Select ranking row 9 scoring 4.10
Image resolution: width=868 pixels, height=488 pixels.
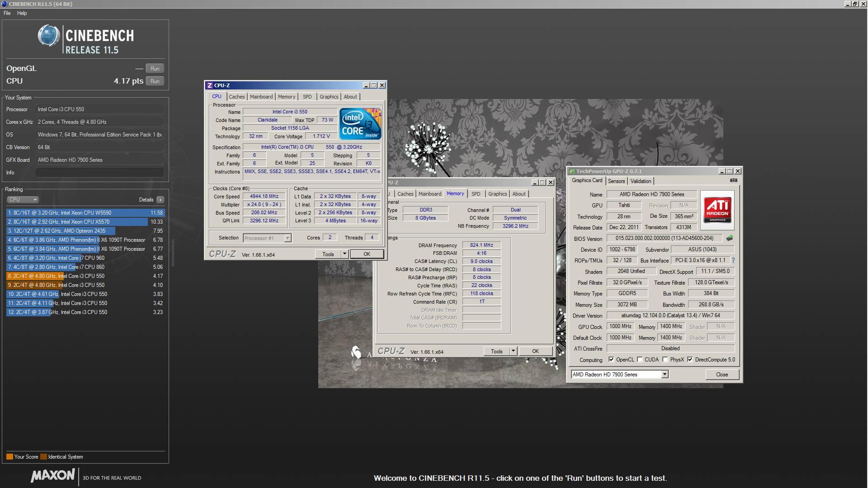tap(85, 285)
